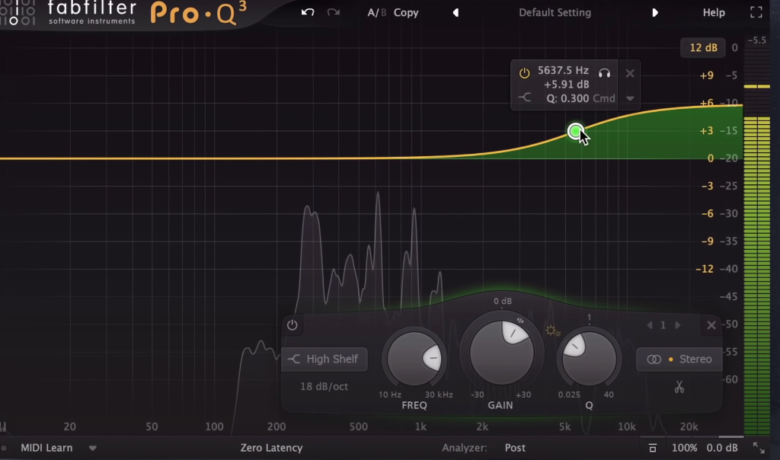
Task: Click the Q knob
Action: tap(589, 359)
